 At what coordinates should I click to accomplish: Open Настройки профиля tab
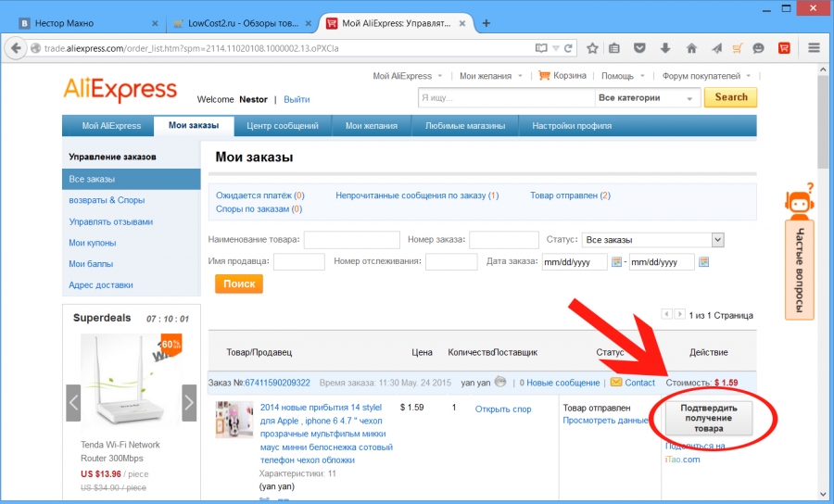572,126
